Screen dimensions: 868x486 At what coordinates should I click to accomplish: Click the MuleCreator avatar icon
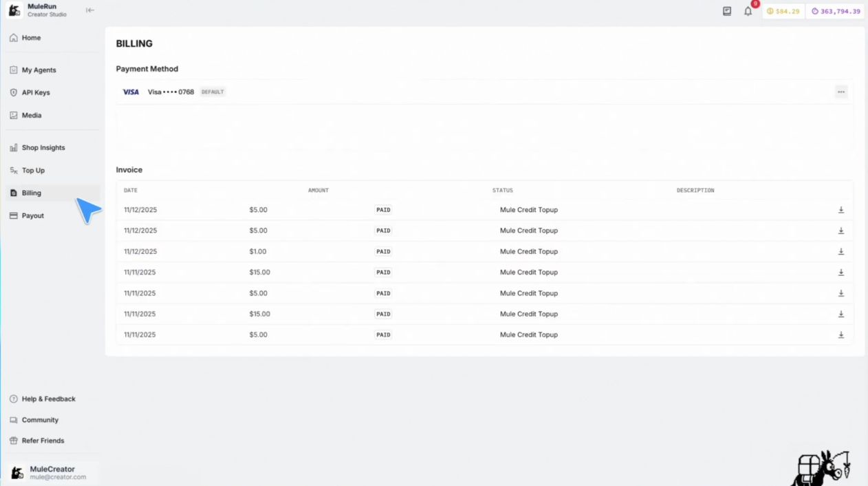17,473
